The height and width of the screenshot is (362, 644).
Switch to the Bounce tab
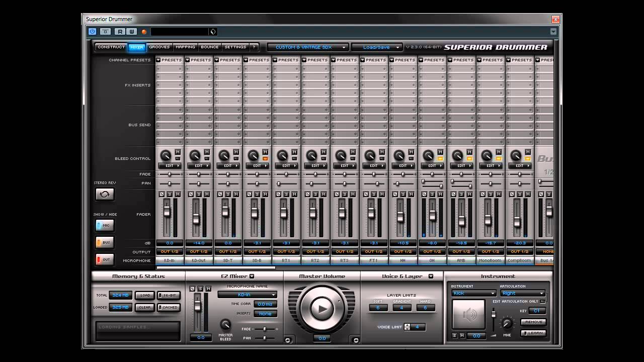[210, 47]
